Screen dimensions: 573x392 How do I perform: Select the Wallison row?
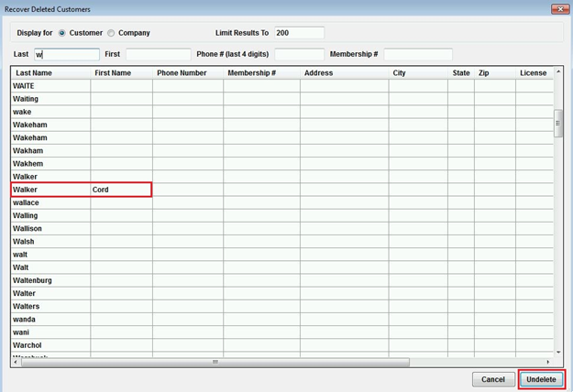[x=282, y=228]
